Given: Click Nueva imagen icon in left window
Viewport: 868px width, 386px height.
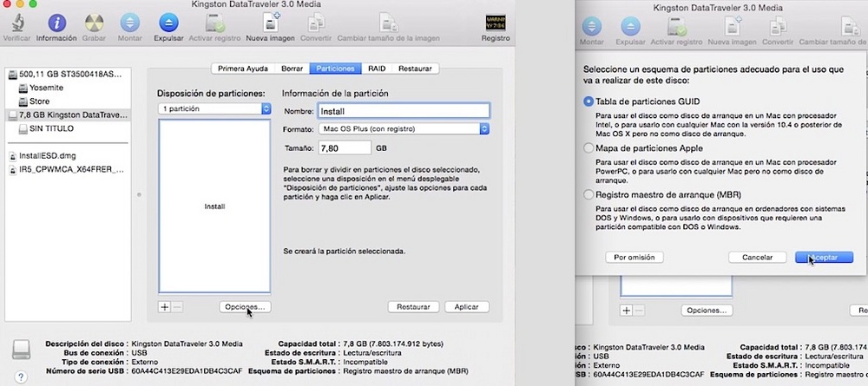Looking at the screenshot, I should coord(270,23).
